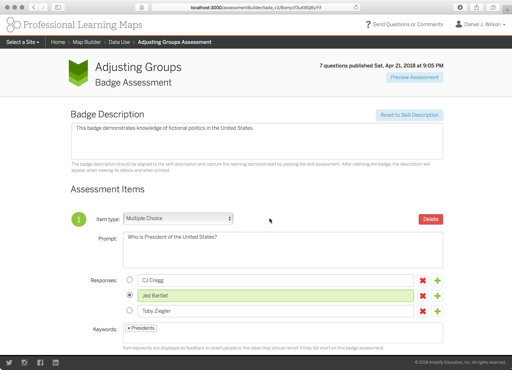
Task: Click the Jed Bartlet response field
Action: point(276,296)
